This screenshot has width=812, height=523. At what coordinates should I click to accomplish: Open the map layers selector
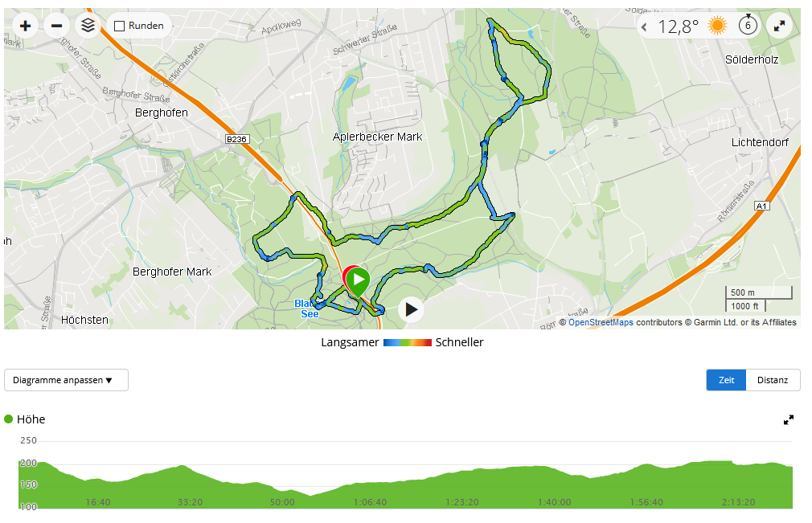tap(88, 26)
